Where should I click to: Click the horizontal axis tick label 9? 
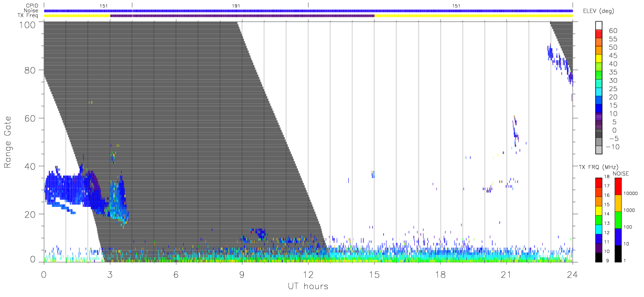tap(242, 274)
